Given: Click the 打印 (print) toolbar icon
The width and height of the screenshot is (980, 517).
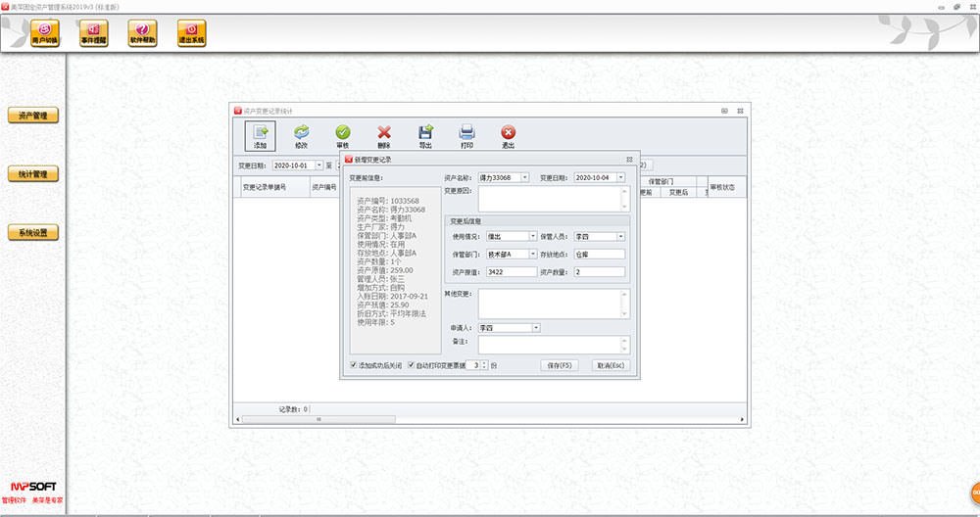Looking at the screenshot, I should pyautogui.click(x=467, y=135).
